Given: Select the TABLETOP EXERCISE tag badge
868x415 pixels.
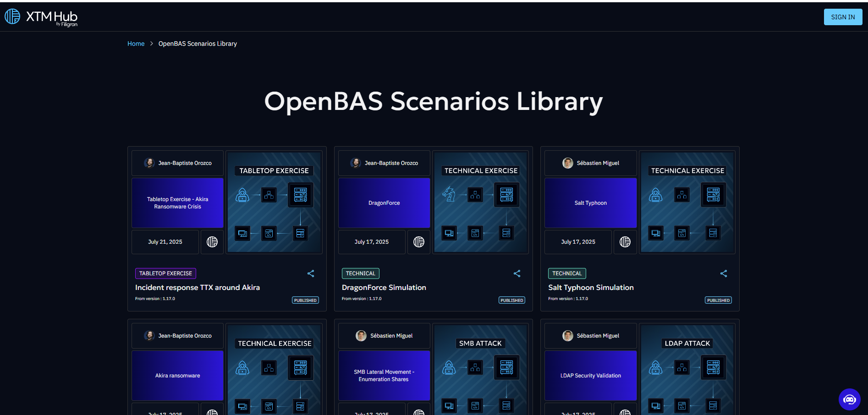Looking at the screenshot, I should (x=165, y=273).
